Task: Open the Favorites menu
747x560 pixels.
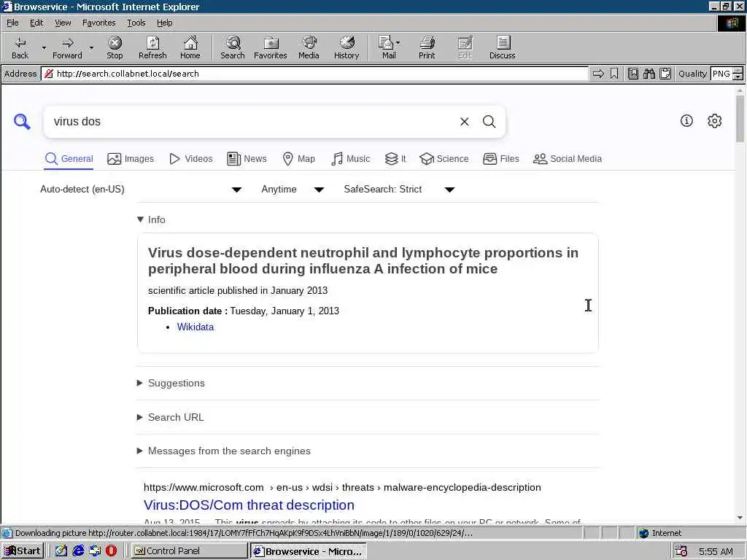Action: tap(98, 23)
